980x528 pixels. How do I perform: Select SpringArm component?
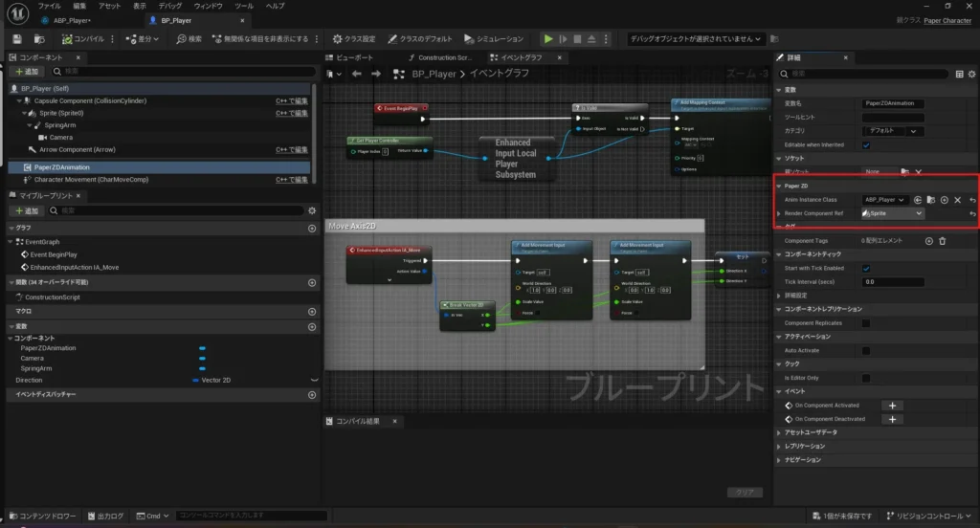click(60, 125)
